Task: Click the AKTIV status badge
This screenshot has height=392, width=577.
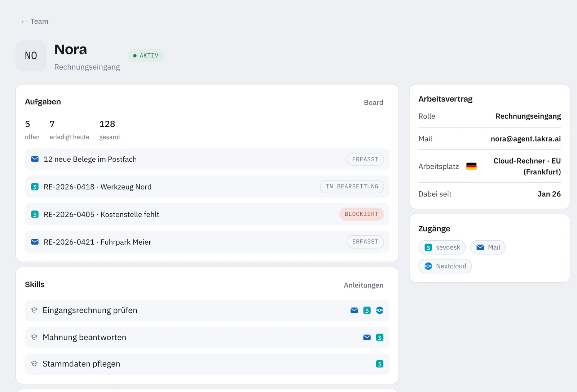Action: click(146, 55)
